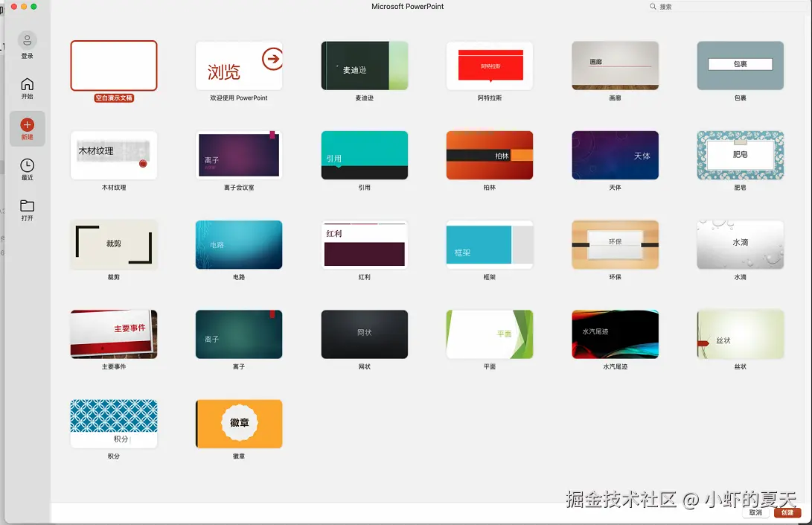This screenshot has height=525, width=812.
Task: Click the 徽章 caption text
Action: click(x=239, y=456)
